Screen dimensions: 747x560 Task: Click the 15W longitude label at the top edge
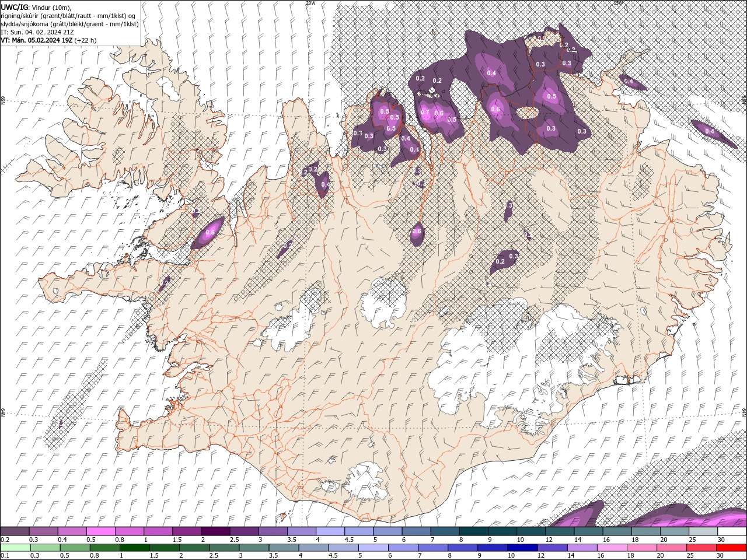[x=619, y=3]
